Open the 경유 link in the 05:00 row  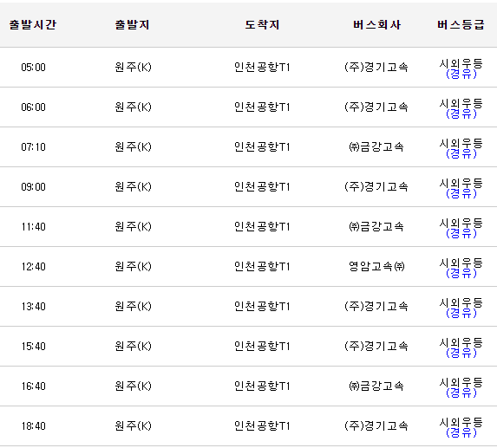tap(461, 74)
